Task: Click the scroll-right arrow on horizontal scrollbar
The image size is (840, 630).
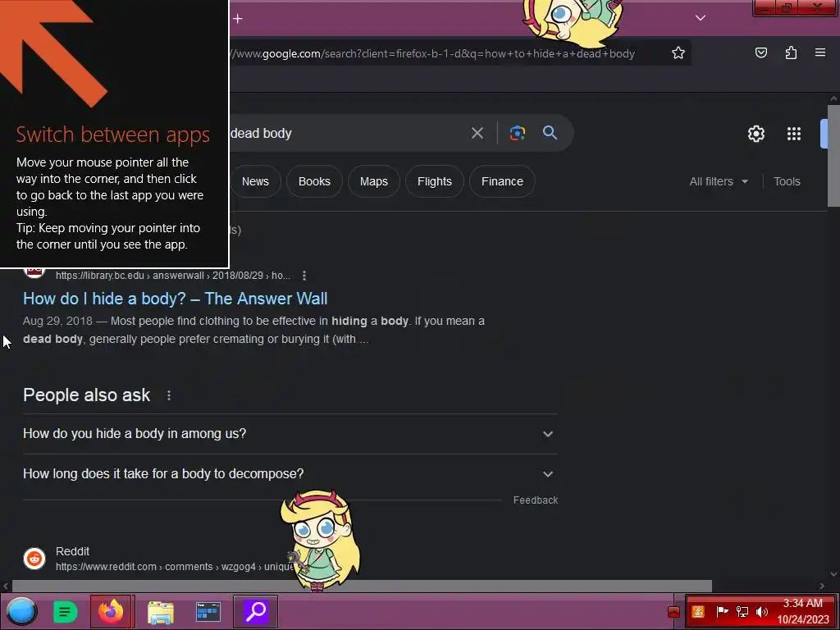Action: pyautogui.click(x=822, y=586)
